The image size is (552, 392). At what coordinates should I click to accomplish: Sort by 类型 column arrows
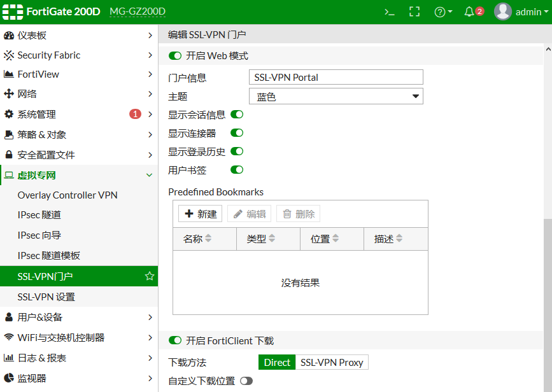[x=272, y=239]
